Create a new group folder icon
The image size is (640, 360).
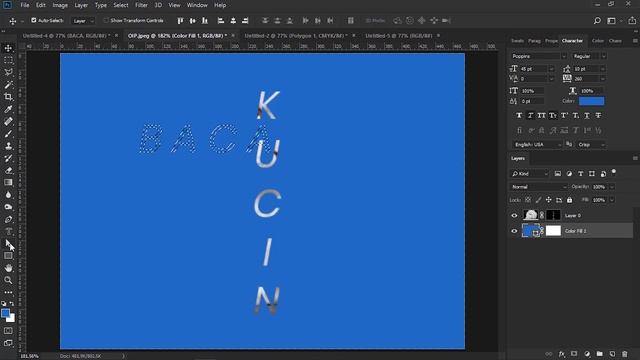[x=599, y=354]
